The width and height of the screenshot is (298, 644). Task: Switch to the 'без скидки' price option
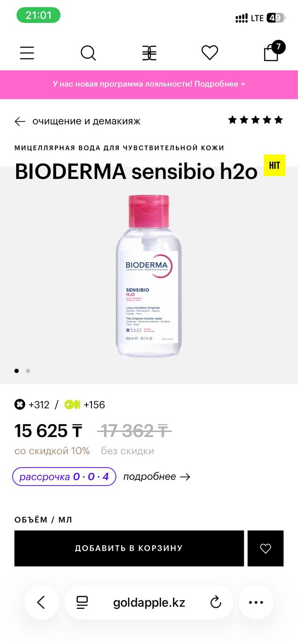127,451
